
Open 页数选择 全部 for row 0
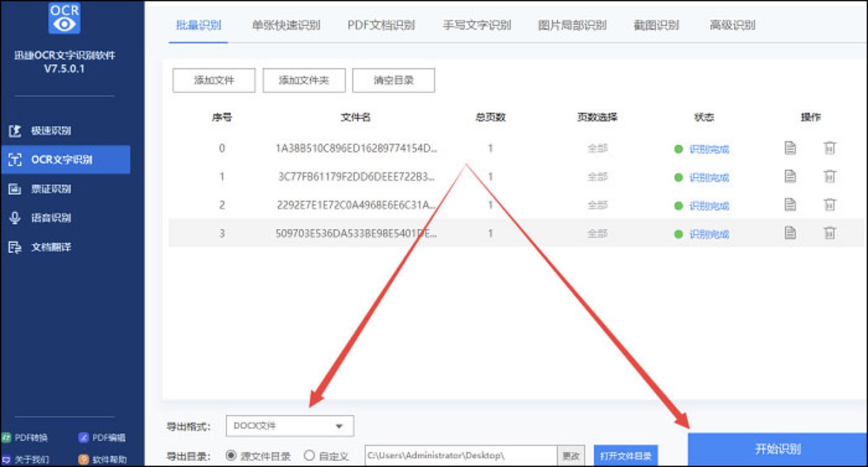tap(597, 148)
